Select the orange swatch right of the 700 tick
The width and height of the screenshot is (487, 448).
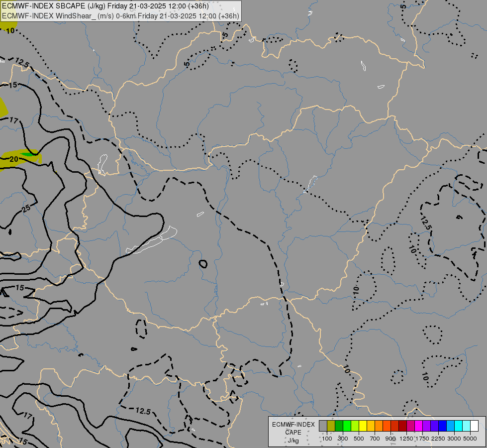(x=379, y=426)
